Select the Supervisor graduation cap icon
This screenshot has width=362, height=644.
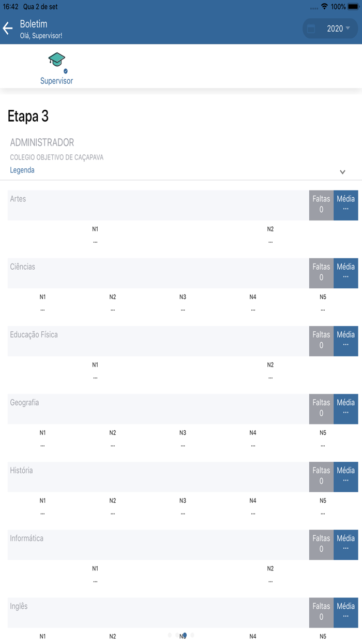coord(56,61)
